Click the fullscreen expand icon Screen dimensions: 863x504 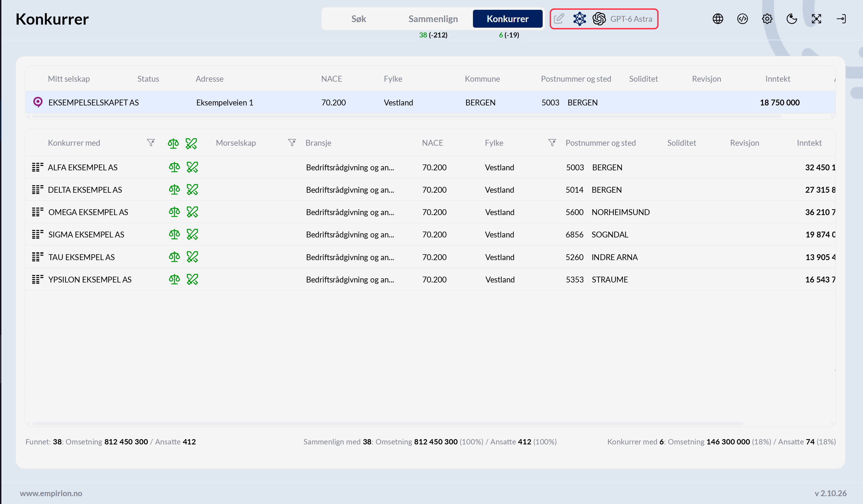click(x=817, y=19)
